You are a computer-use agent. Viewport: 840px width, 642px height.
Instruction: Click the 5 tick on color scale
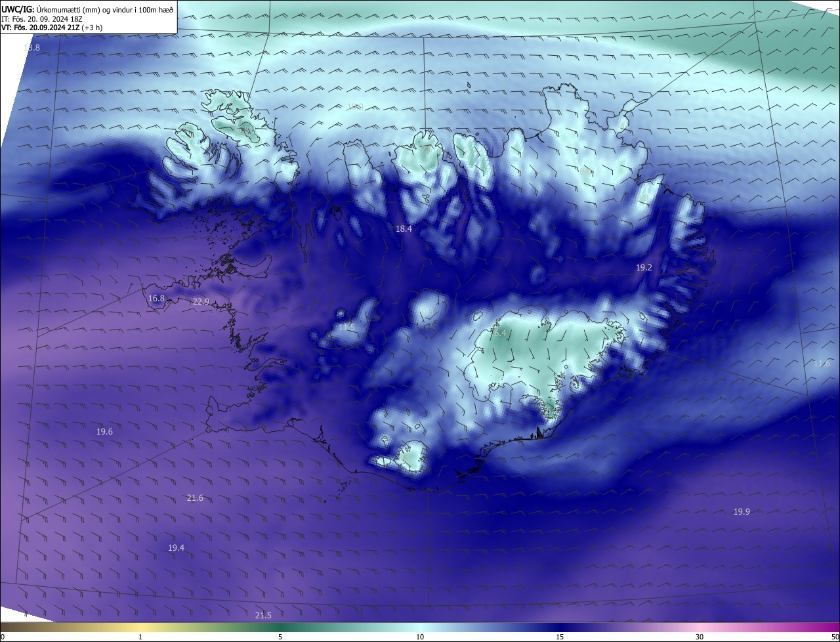(280, 637)
